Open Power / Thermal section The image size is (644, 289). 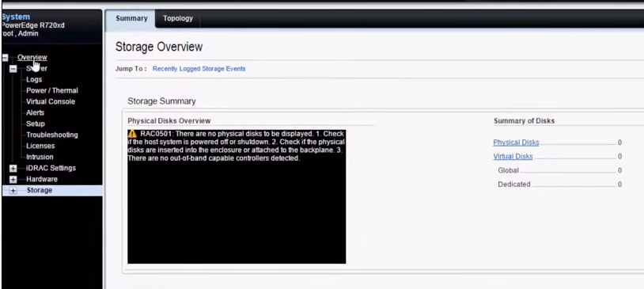tap(52, 90)
